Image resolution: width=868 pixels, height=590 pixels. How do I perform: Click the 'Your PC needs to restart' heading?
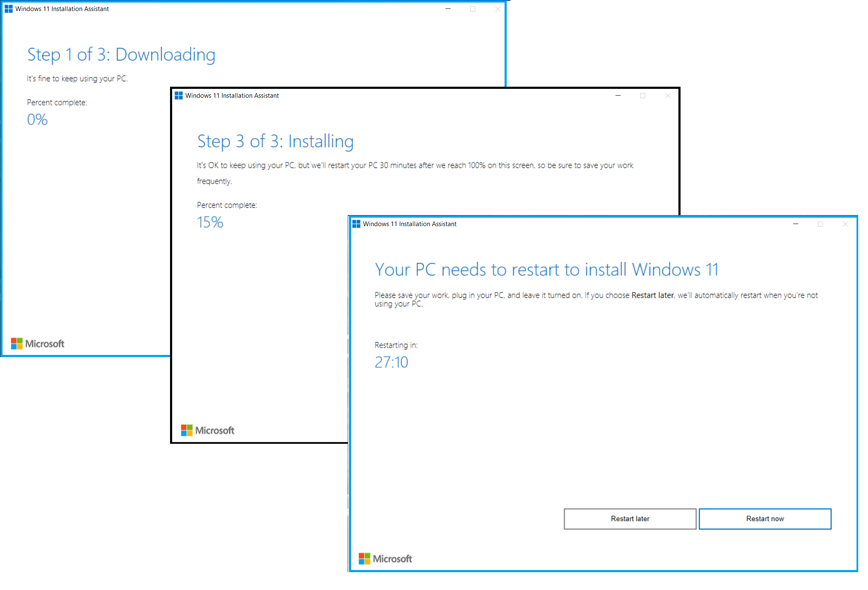(547, 269)
